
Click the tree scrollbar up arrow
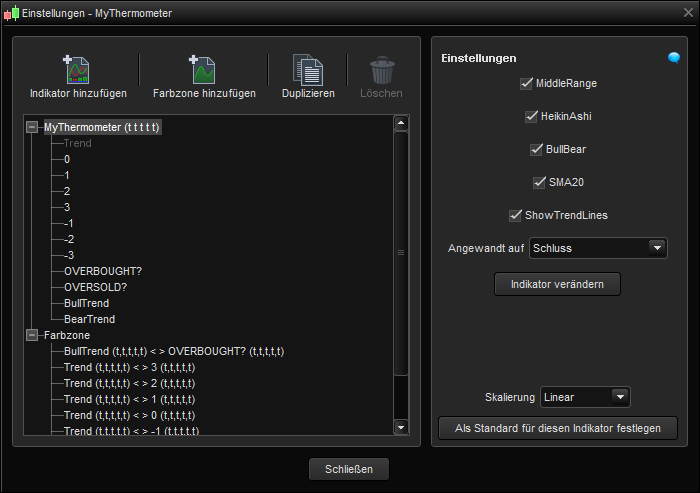pyautogui.click(x=401, y=123)
